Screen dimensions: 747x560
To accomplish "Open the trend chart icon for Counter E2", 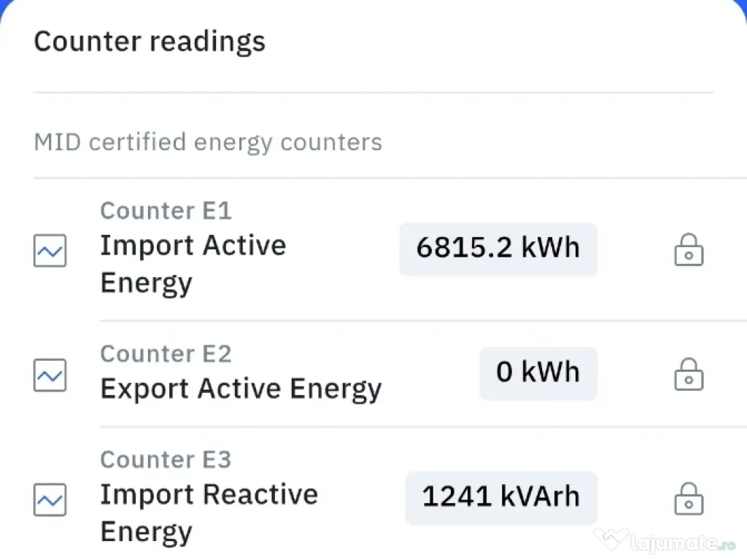I will (50, 375).
